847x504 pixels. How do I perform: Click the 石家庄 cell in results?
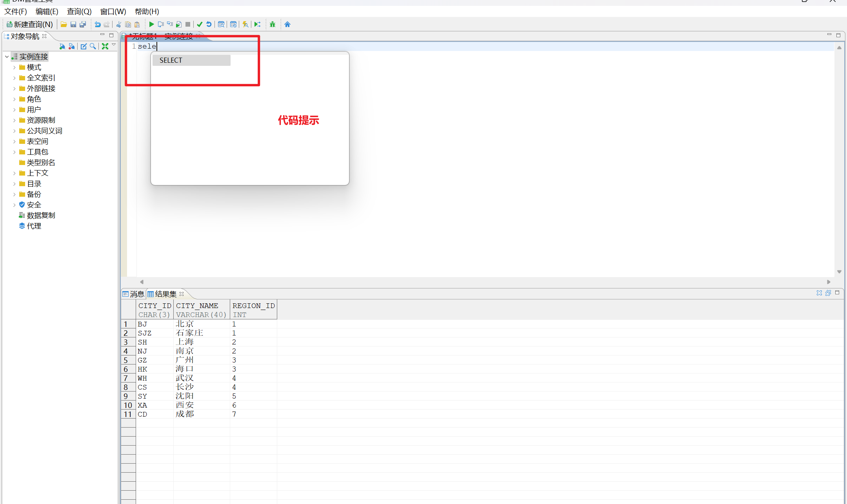(202, 333)
